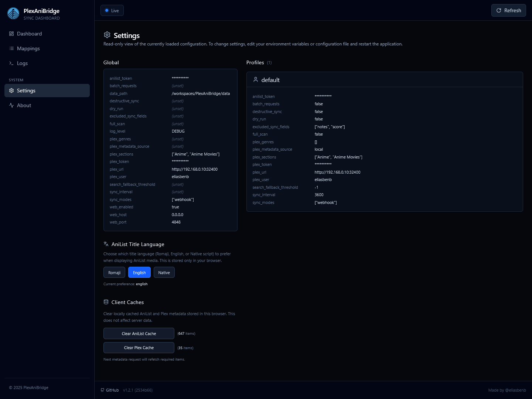Click the SYSTEM sidebar section label
532x399 pixels.
(x=16, y=80)
